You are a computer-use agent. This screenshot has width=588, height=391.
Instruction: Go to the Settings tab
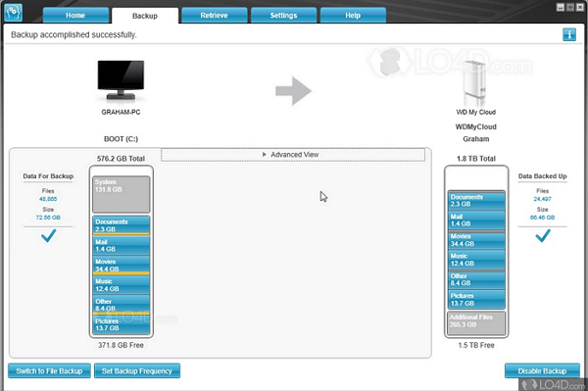tap(283, 16)
